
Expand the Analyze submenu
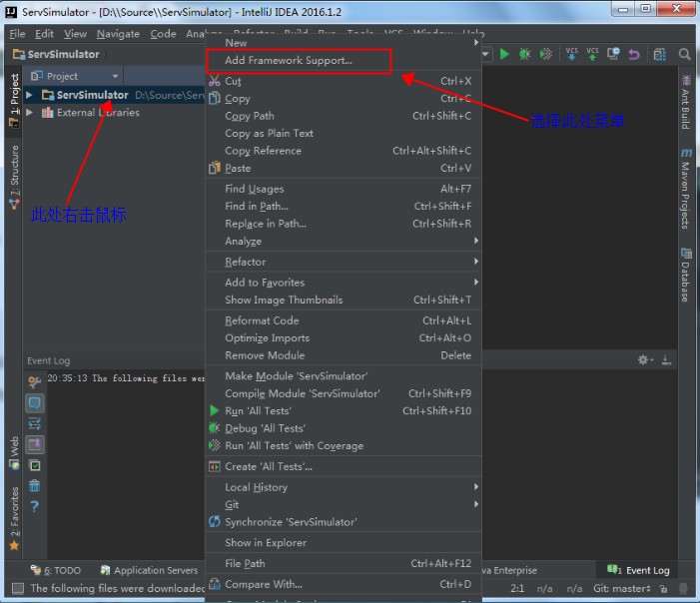click(343, 241)
